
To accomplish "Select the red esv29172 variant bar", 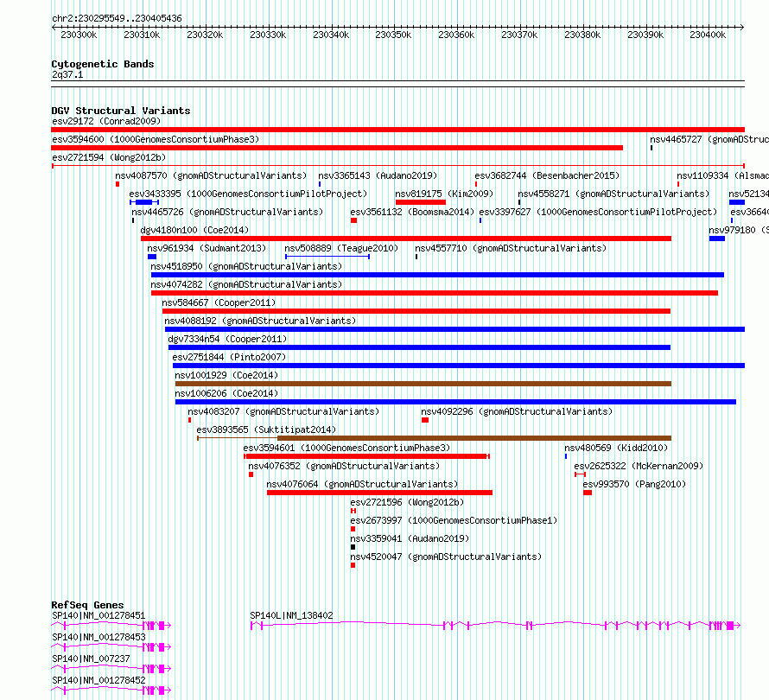I will pos(397,130).
